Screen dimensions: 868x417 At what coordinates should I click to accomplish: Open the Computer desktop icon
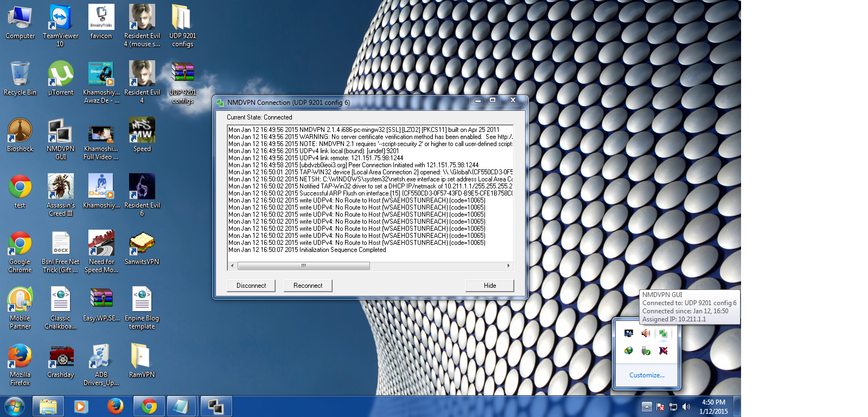(20, 22)
